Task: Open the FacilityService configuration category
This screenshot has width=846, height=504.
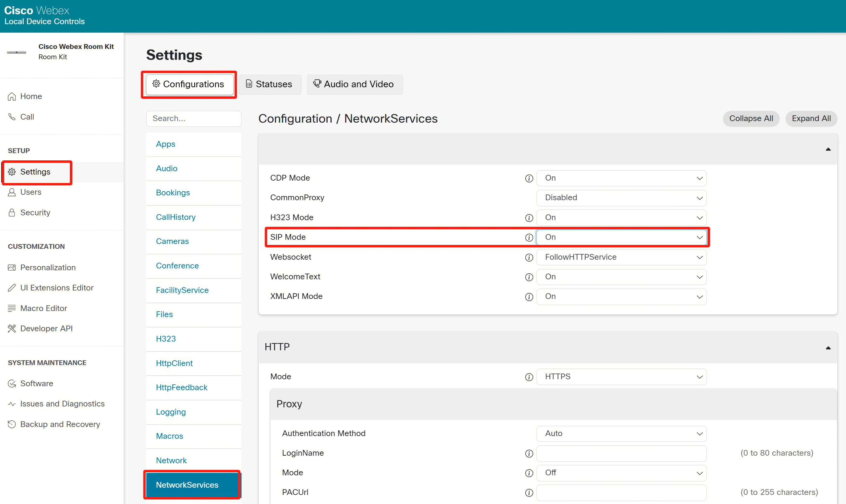Action: (194, 291)
